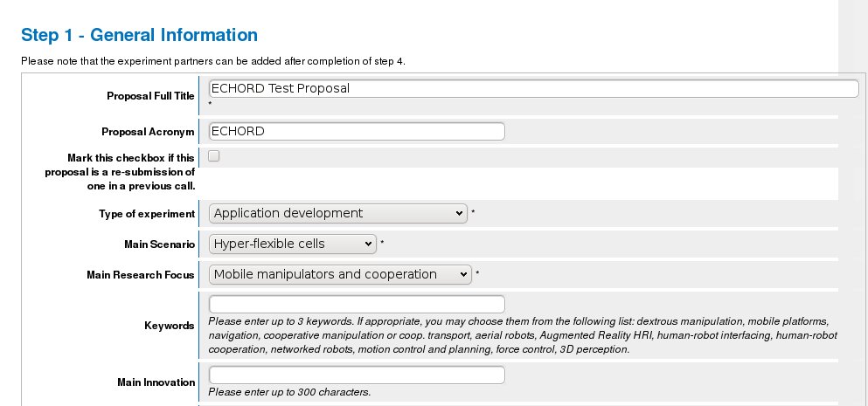Click the note about experiment partners
This screenshot has height=406, width=868.
click(x=212, y=61)
